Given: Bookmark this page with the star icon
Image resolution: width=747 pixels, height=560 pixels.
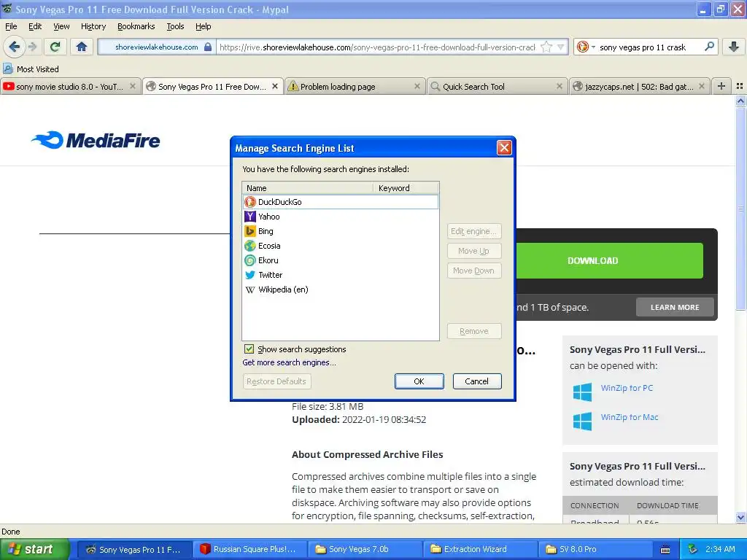Looking at the screenshot, I should click(x=547, y=47).
